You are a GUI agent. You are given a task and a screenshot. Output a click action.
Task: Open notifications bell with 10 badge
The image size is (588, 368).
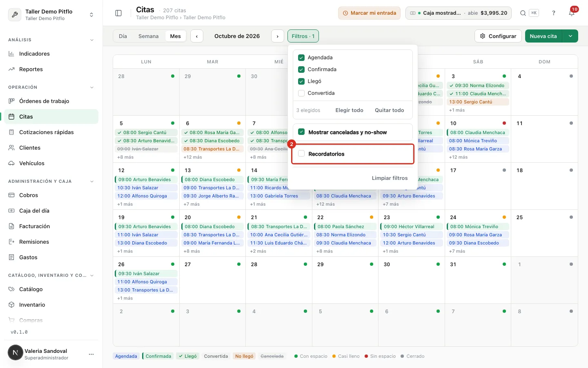click(572, 13)
